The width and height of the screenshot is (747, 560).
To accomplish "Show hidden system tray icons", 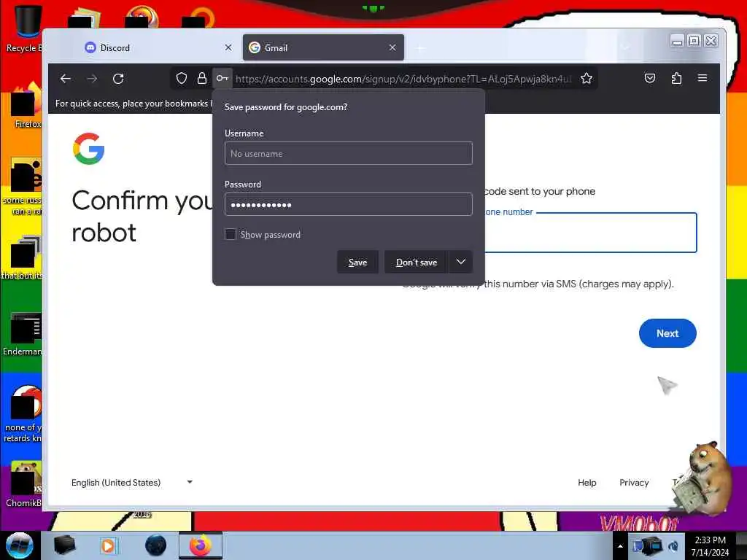I will (620, 546).
